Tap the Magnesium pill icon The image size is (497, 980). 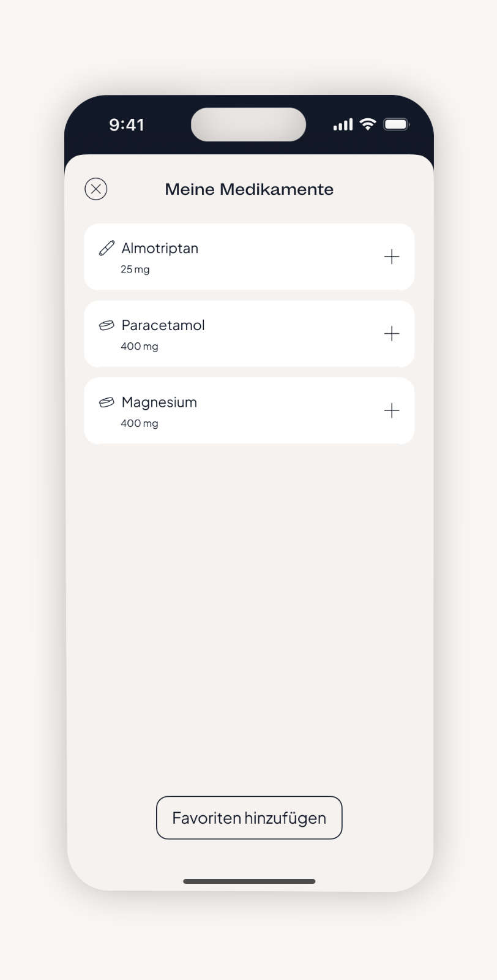[x=106, y=402]
